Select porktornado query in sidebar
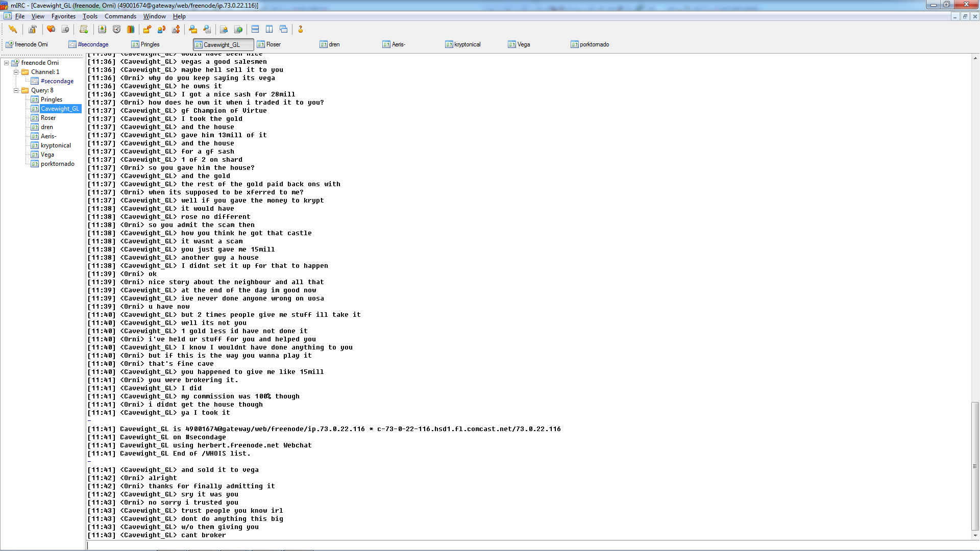Viewport: 980px width, 551px height. (x=57, y=164)
